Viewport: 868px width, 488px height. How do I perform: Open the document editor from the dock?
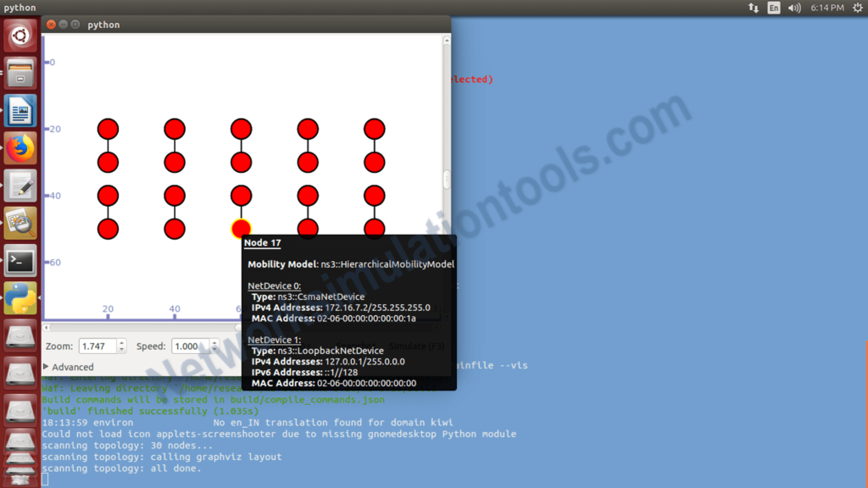click(20, 110)
